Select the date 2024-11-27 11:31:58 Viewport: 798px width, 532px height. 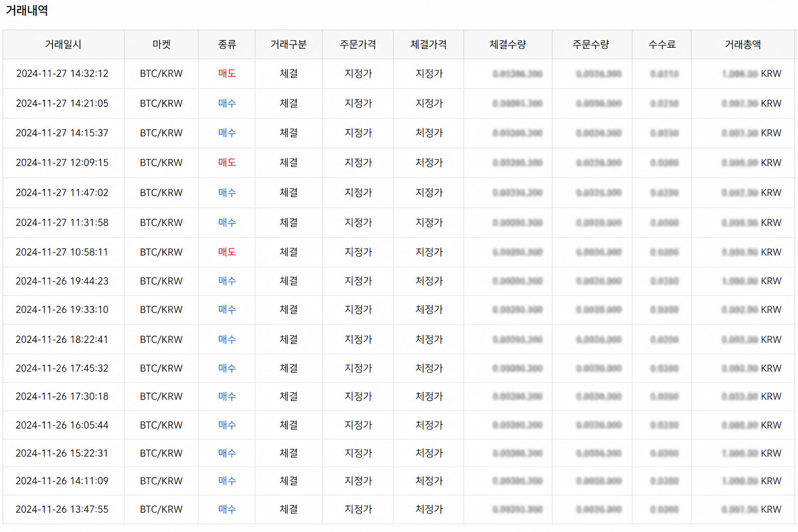(62, 222)
